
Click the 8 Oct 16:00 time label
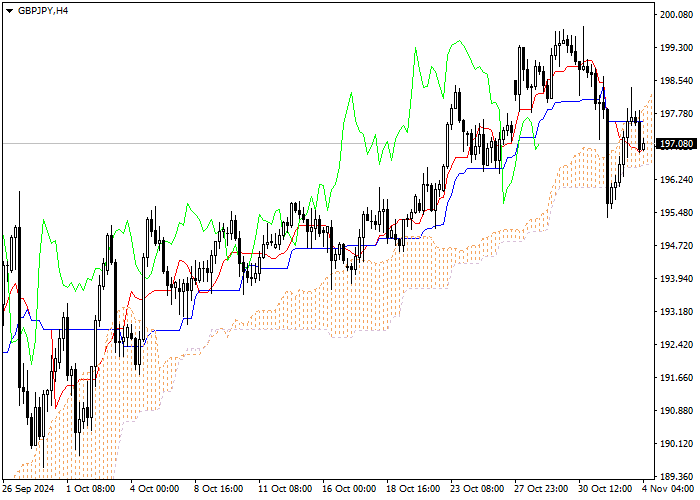click(x=219, y=489)
